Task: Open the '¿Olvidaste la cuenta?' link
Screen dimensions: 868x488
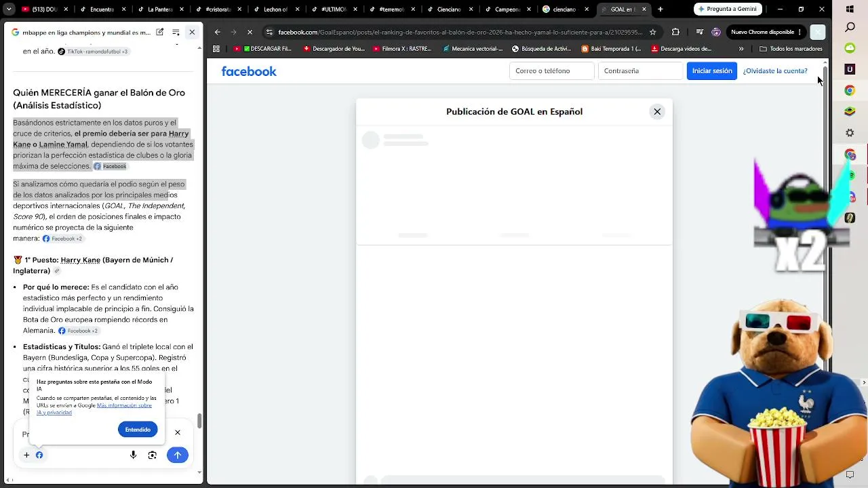Action: (775, 71)
